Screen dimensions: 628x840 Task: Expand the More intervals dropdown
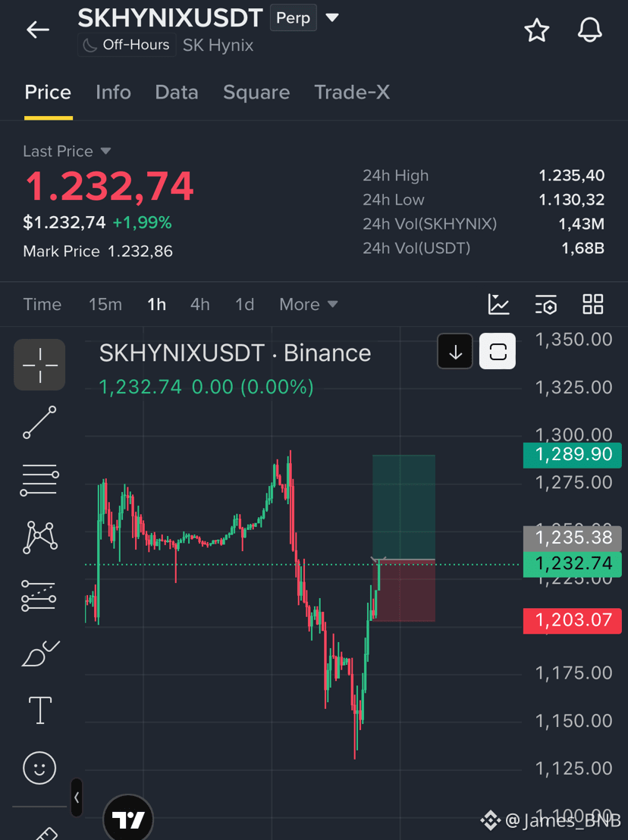[308, 304]
